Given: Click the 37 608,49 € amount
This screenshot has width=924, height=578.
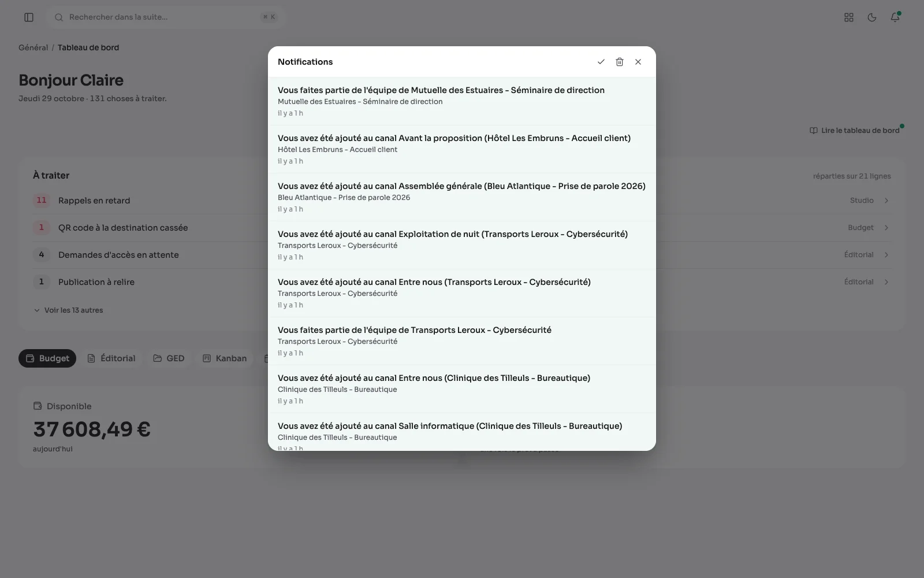Looking at the screenshot, I should [x=92, y=429].
